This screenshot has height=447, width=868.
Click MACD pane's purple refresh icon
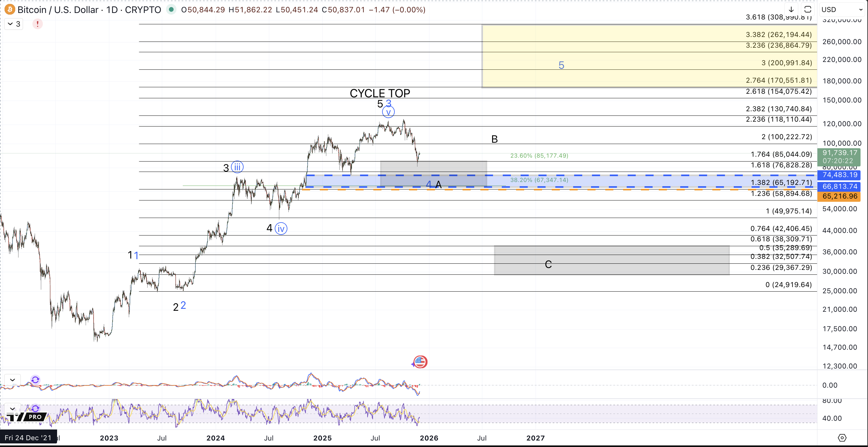click(x=35, y=380)
